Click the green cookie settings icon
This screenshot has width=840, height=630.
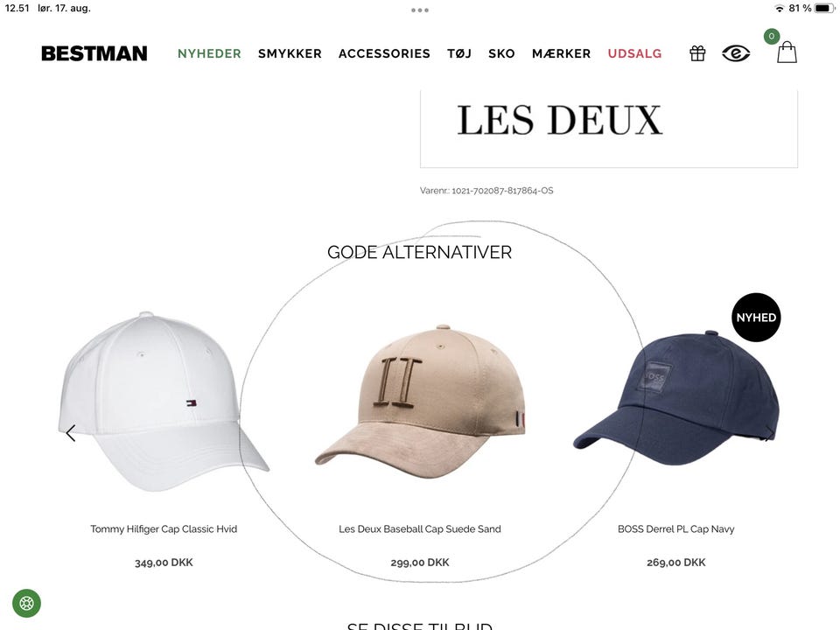tap(27, 603)
